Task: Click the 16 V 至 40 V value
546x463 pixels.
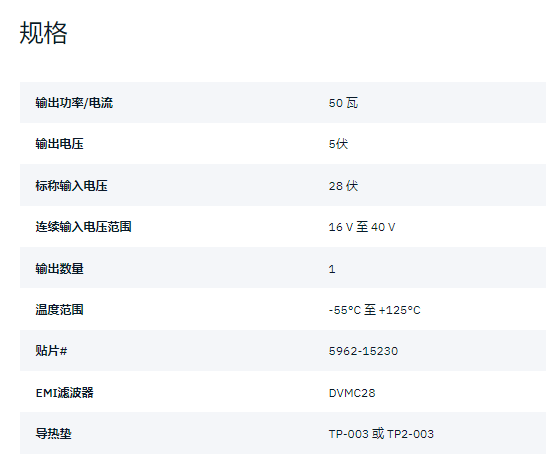Action: pos(362,227)
